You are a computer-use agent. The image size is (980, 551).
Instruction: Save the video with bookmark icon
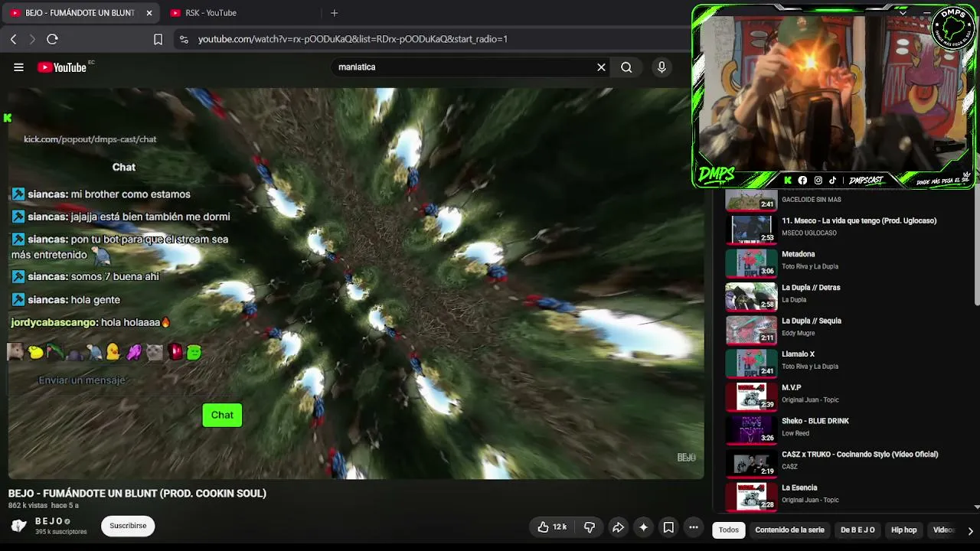click(x=668, y=527)
